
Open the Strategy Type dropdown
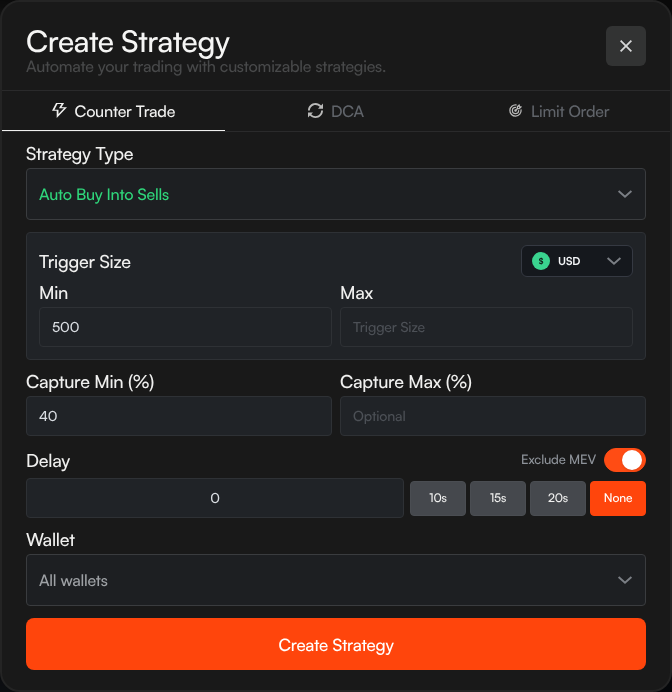pos(336,194)
